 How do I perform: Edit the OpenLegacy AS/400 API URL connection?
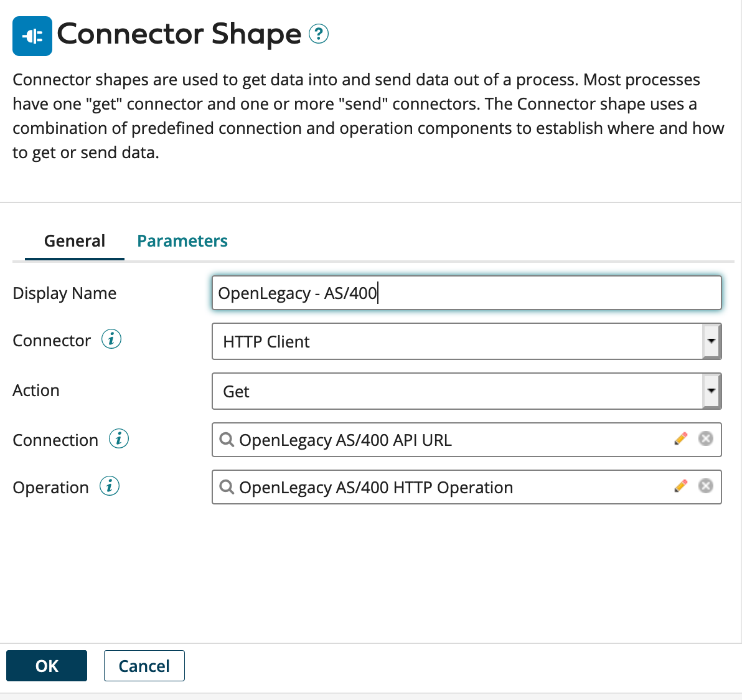[682, 438]
